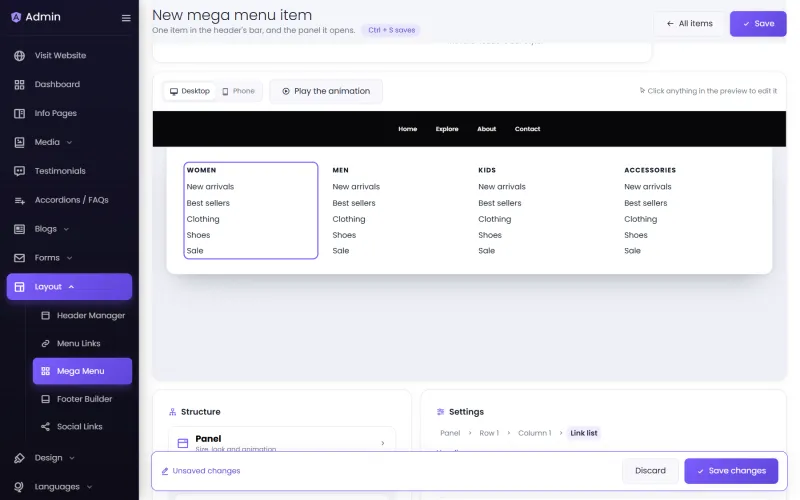800x500 pixels.
Task: Select the ACCESSORIES column heading
Action: pos(650,170)
